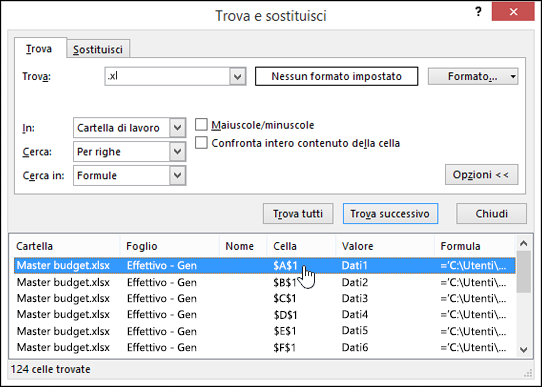Expand the Trova search history dropdown
This screenshot has width=542, height=387.
238,76
